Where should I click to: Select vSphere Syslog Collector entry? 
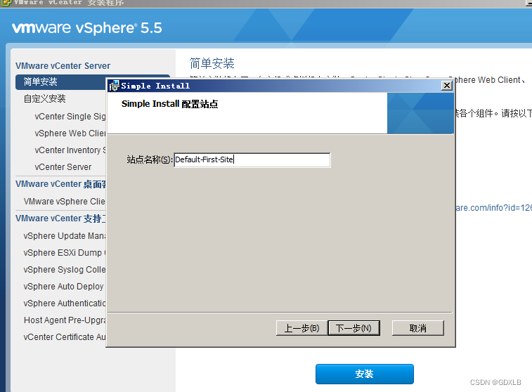65,270
